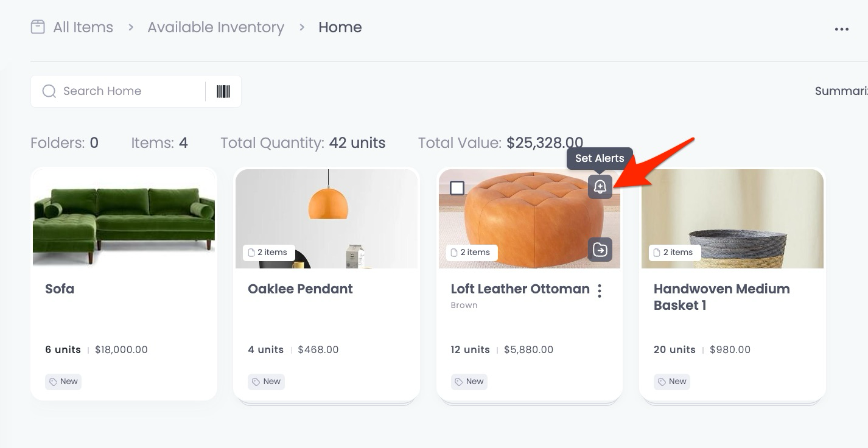Click the move-to-folder icon on Ottoman card
Image resolution: width=868 pixels, height=448 pixels.
[x=600, y=250]
